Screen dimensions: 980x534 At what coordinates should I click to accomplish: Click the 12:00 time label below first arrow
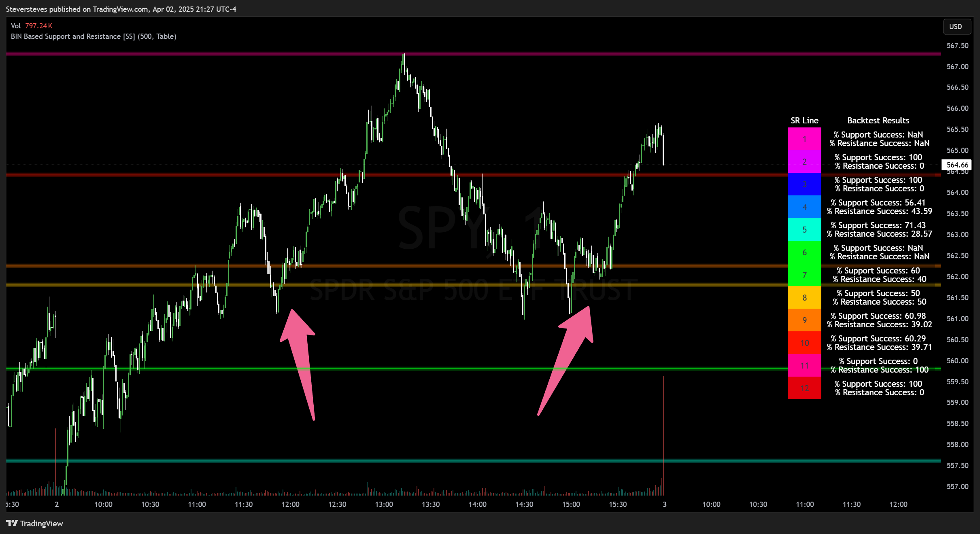click(290, 504)
